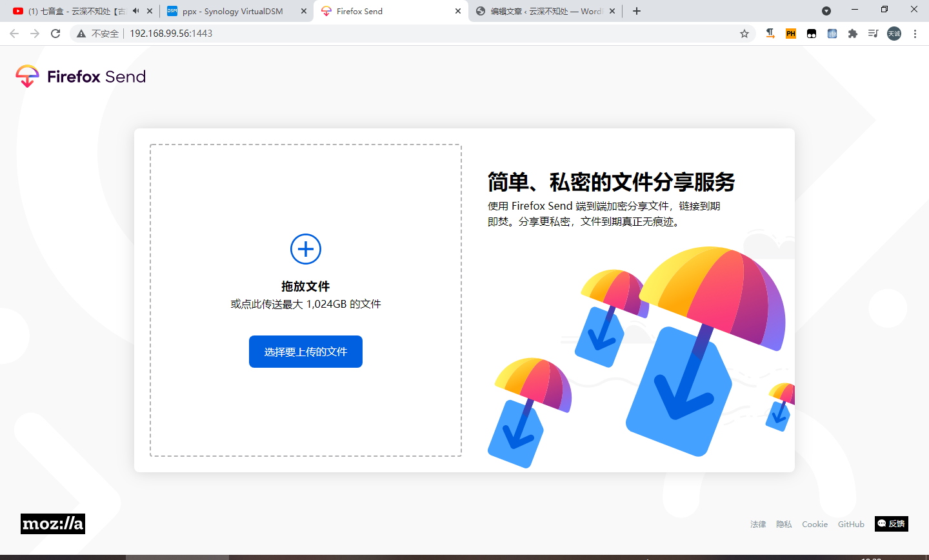This screenshot has height=560, width=929.
Task: Open the 天诚 profile avatar menu
Action: coord(894,34)
